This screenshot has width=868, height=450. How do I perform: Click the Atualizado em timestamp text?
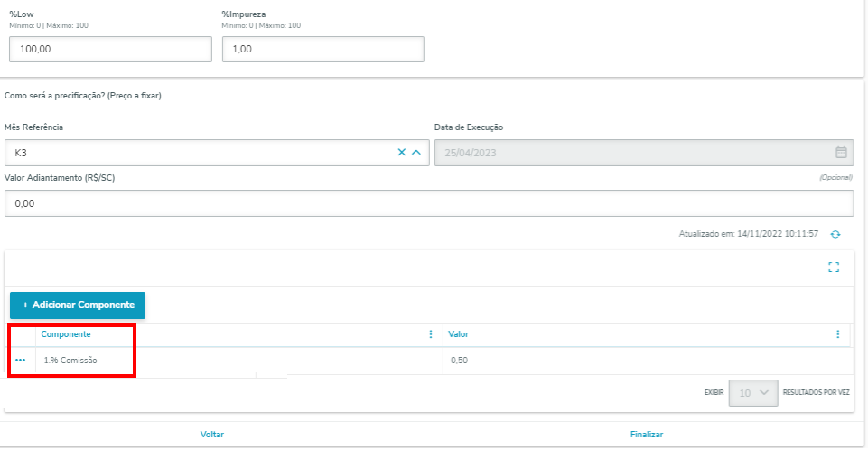pos(749,234)
